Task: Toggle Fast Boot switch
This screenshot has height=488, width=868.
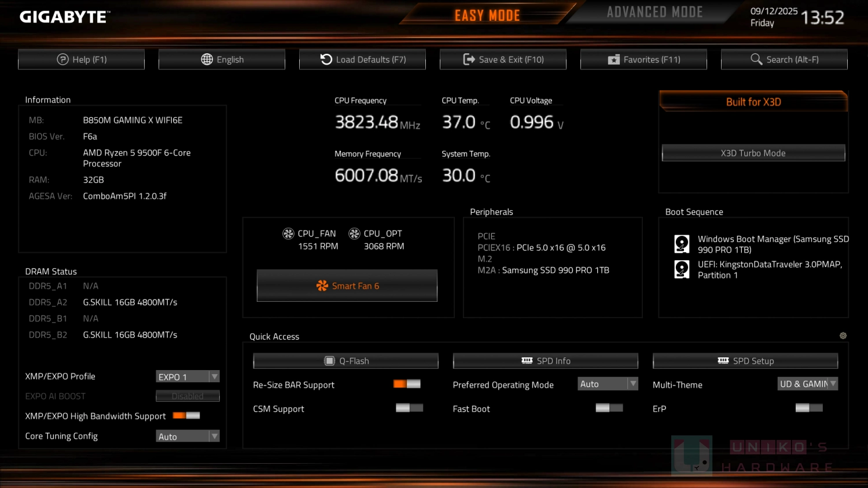Action: click(609, 408)
